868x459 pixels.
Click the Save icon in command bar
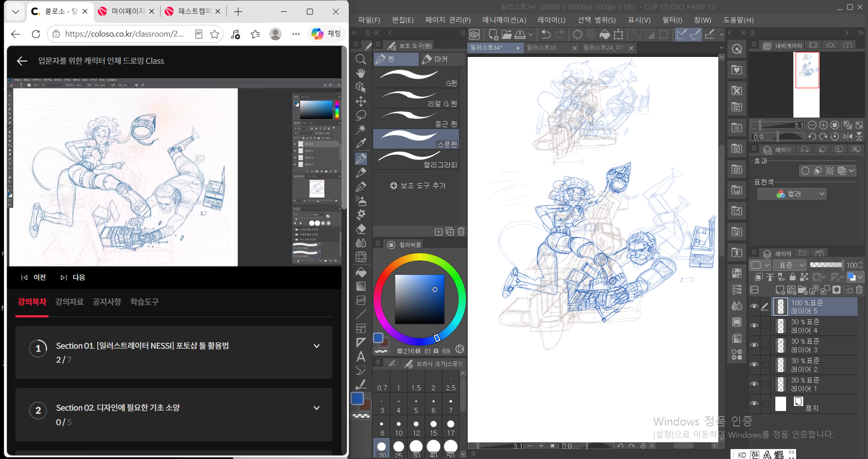coord(520,34)
